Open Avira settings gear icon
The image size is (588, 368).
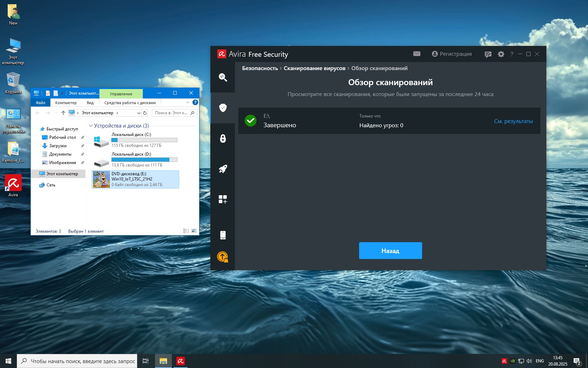501,54
